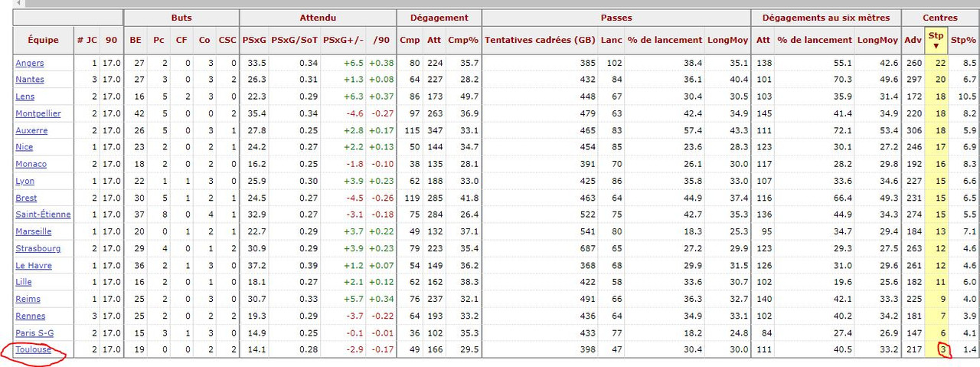Sort by Pc column header
This screenshot has height=367, width=980.
[158, 40]
